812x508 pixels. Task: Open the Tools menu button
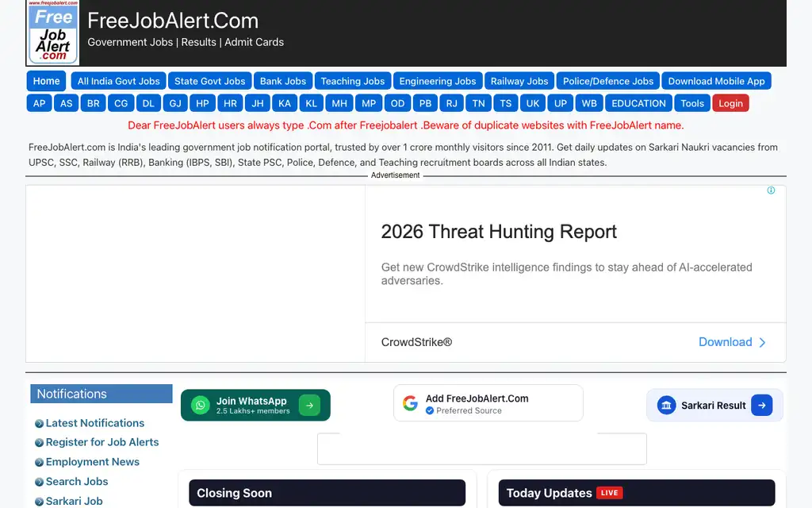point(692,103)
